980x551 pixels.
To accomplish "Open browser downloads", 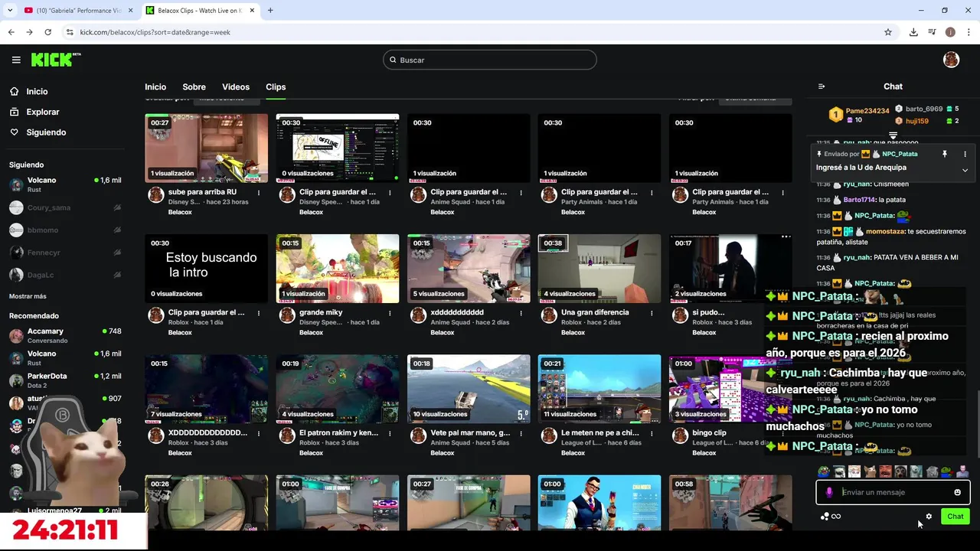I will [x=913, y=32].
